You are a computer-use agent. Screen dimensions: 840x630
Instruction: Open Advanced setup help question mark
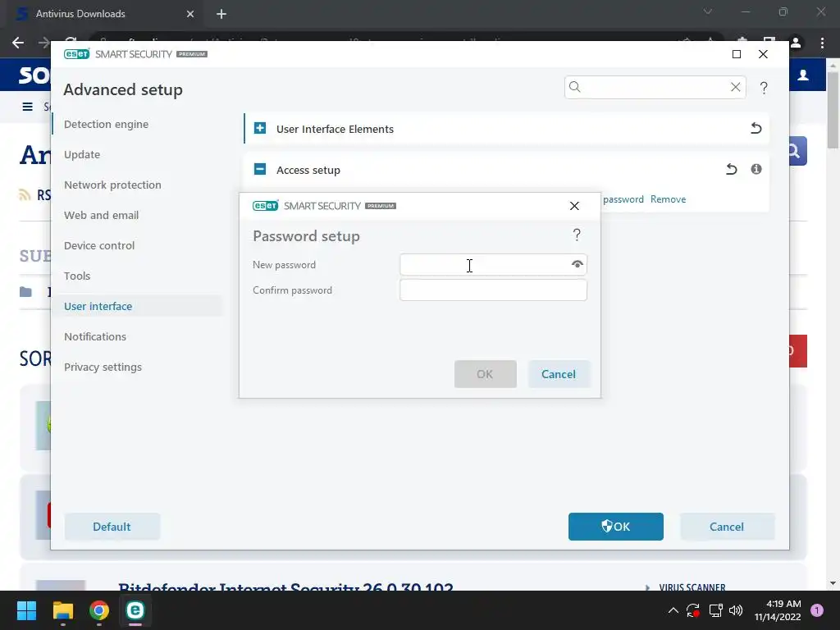pyautogui.click(x=764, y=87)
